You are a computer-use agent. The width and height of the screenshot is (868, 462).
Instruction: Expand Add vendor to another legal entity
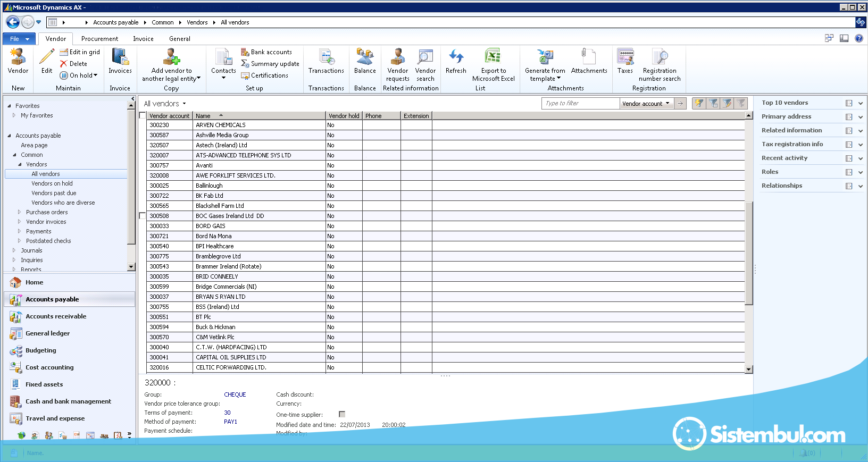click(171, 65)
